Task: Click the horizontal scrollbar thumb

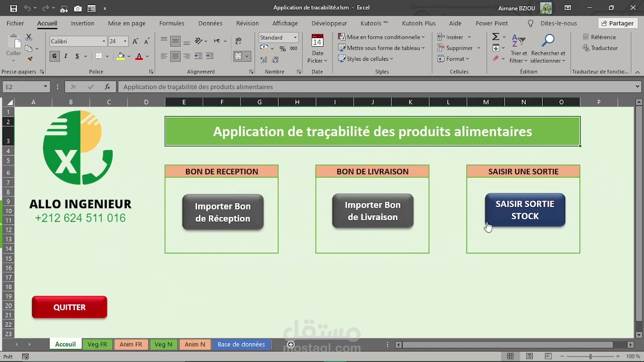Action: click(x=507, y=344)
